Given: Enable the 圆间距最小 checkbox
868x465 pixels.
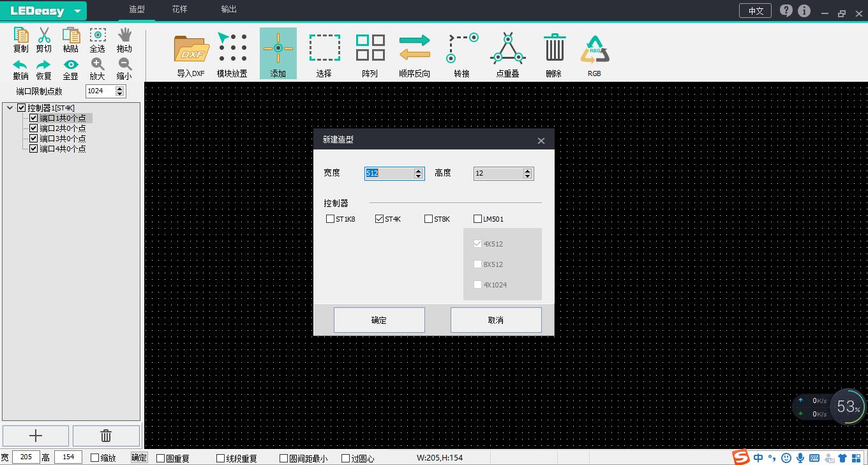Looking at the screenshot, I should pyautogui.click(x=284, y=458).
